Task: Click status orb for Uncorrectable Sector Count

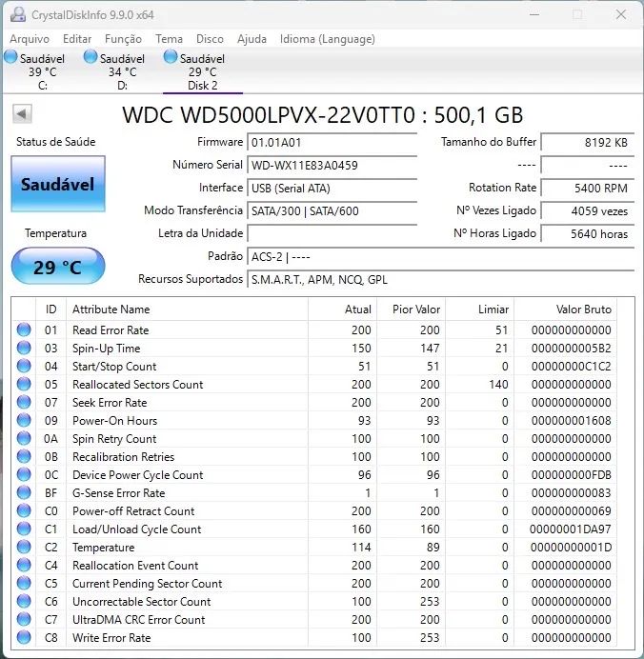Action: 24,601
